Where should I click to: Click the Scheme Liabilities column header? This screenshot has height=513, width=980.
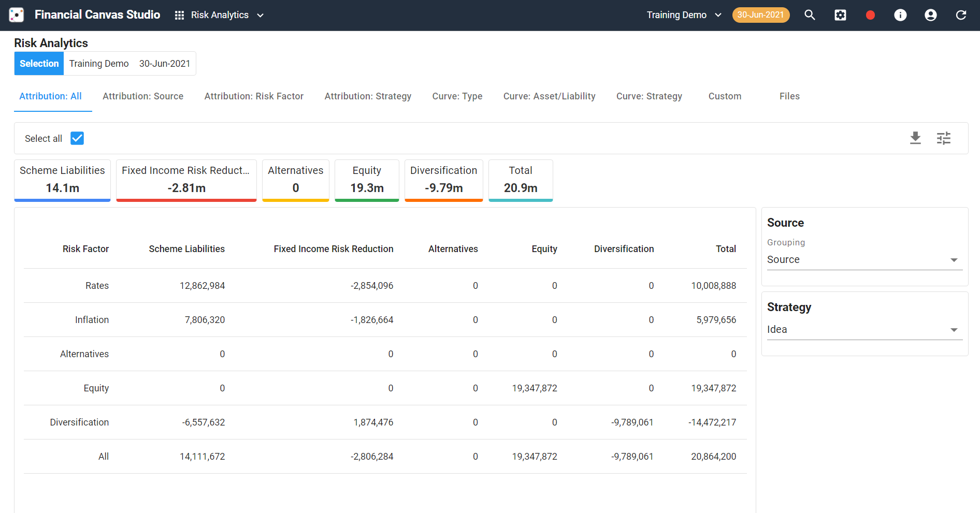[x=187, y=249]
